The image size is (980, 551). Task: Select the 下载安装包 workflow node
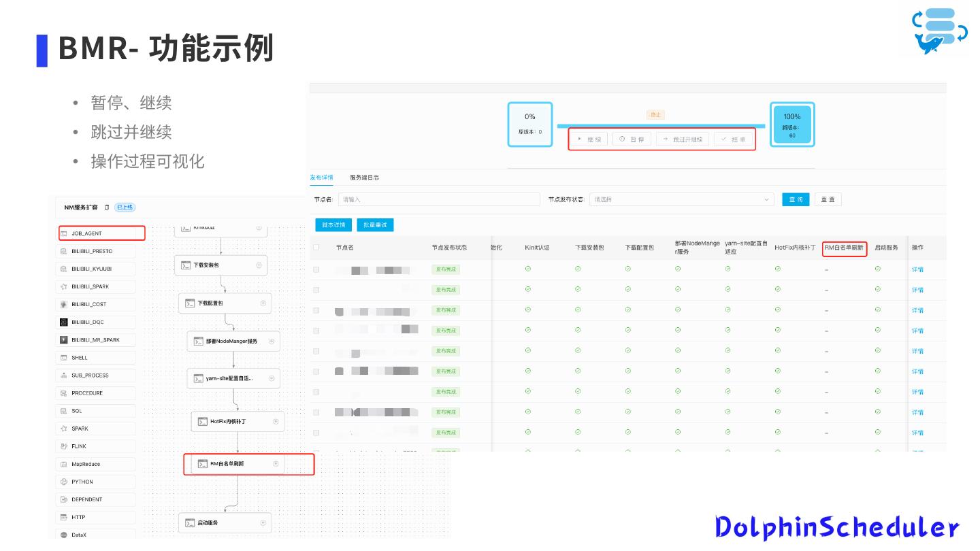220,265
